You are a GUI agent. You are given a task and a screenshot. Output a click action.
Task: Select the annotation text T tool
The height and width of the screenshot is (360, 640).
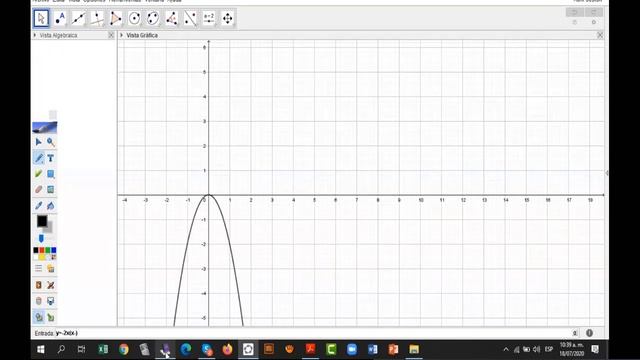tap(51, 158)
